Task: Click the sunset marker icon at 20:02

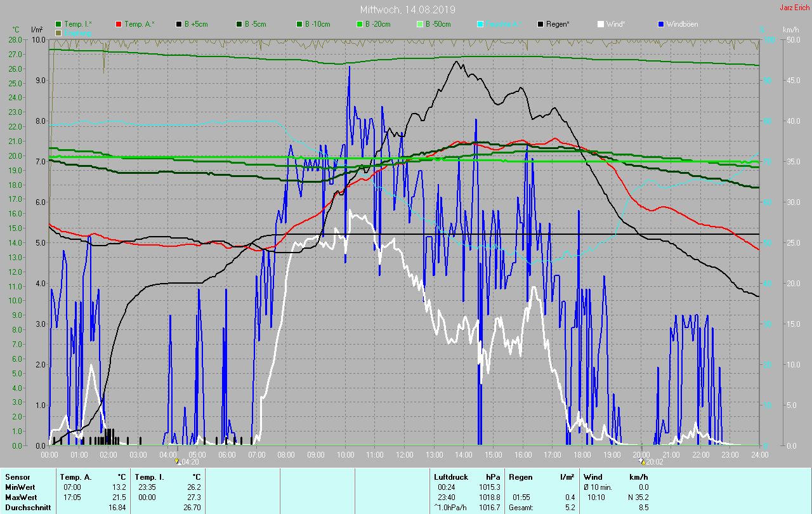Action: click(642, 461)
